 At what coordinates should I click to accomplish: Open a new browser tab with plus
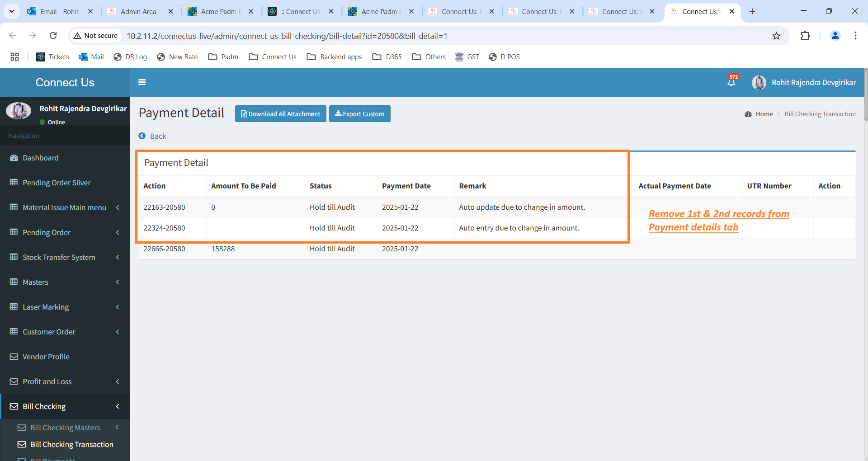(x=752, y=11)
